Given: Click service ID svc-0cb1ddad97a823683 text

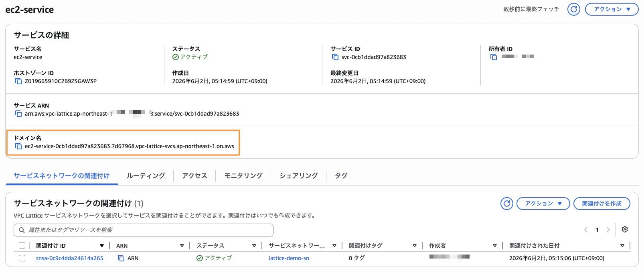Looking at the screenshot, I should (x=374, y=57).
